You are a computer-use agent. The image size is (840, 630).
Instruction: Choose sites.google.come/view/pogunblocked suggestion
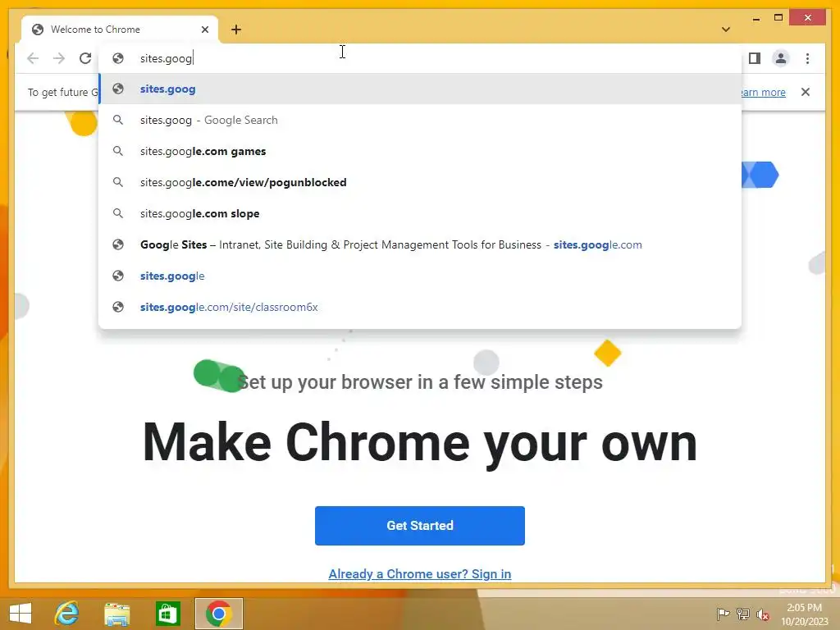[420, 182]
